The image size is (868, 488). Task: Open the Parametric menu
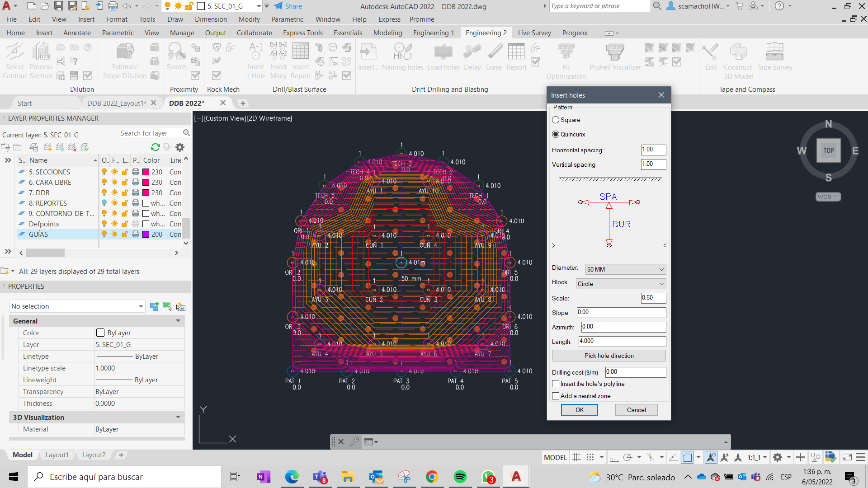(x=287, y=19)
